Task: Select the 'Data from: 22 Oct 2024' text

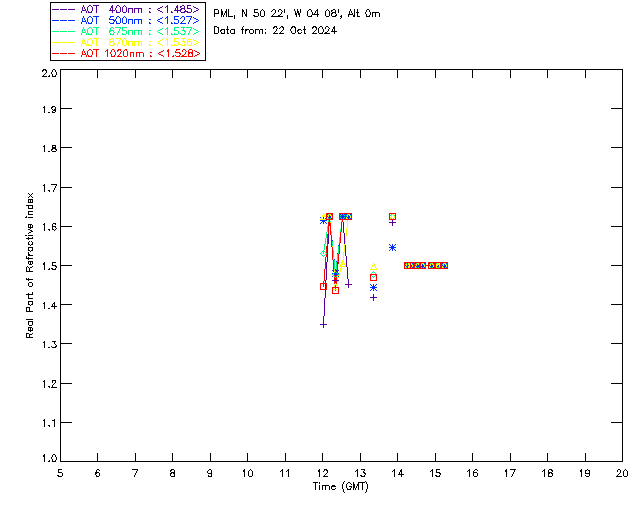Action: click(x=275, y=31)
